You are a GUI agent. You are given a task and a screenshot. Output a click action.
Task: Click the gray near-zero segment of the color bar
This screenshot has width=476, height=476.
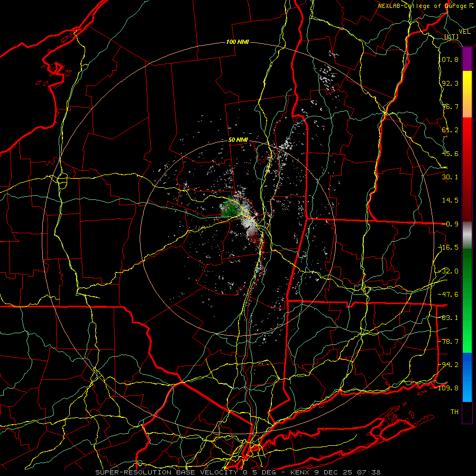click(x=467, y=235)
